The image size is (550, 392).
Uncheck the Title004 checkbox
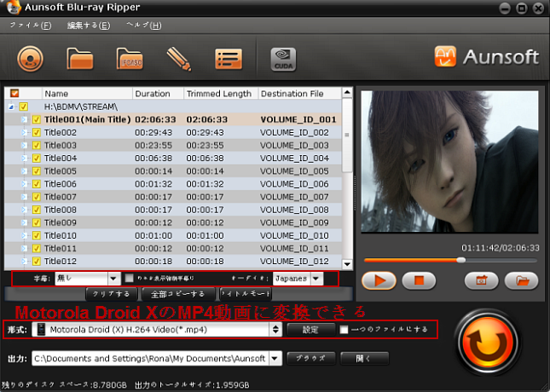tap(37, 159)
